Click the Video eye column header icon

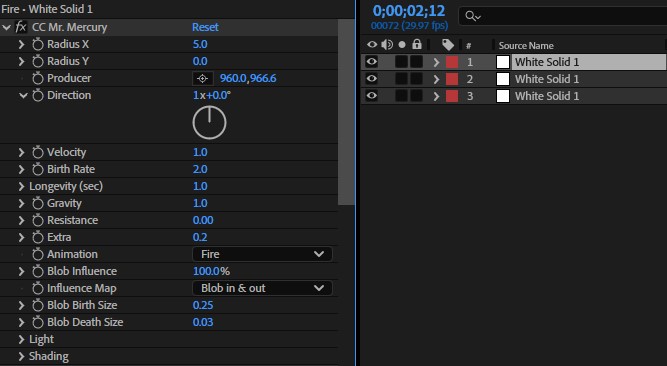coord(372,45)
